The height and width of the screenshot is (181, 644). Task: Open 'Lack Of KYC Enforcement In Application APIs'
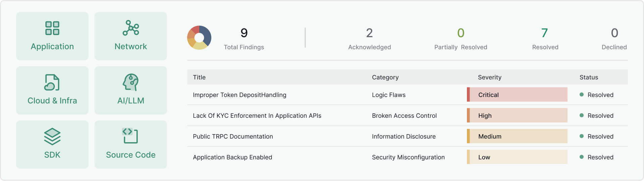257,115
